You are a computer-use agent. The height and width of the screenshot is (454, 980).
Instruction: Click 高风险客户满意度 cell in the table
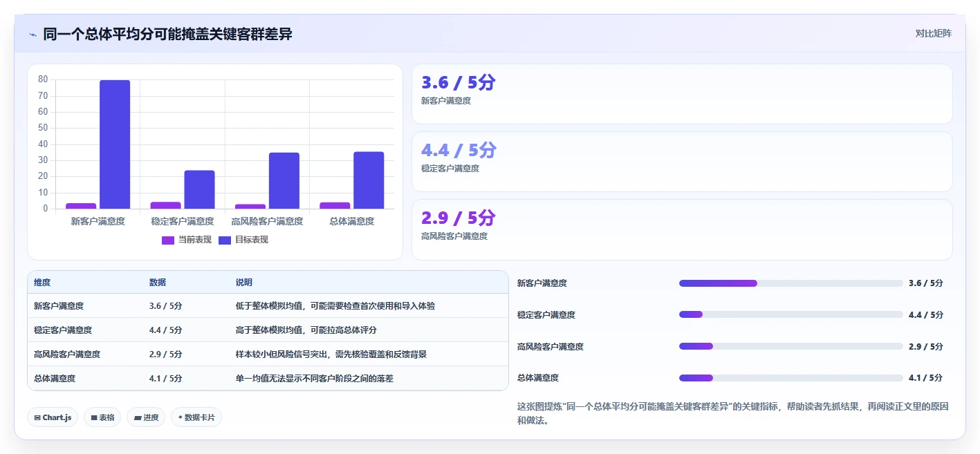[x=67, y=354]
